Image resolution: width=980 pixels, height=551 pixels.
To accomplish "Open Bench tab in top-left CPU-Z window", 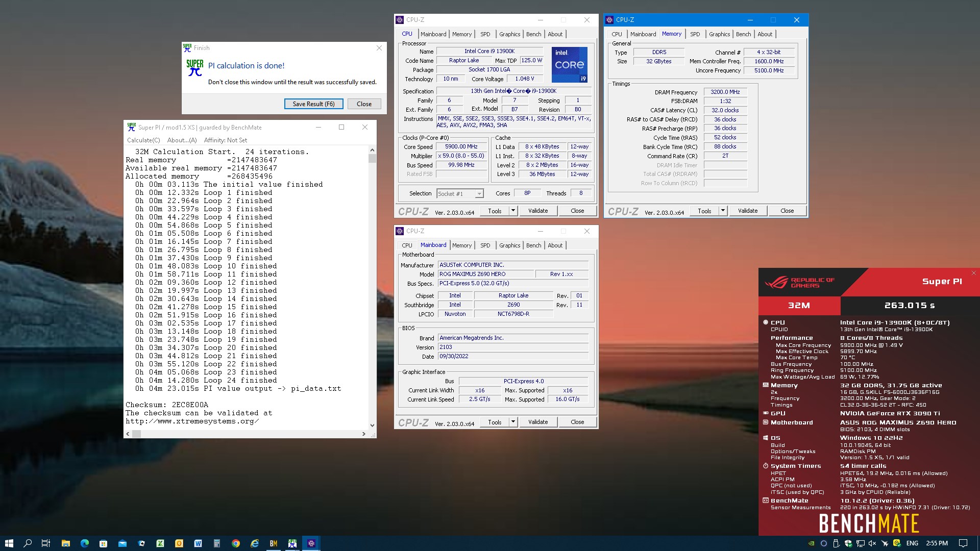I will click(534, 34).
